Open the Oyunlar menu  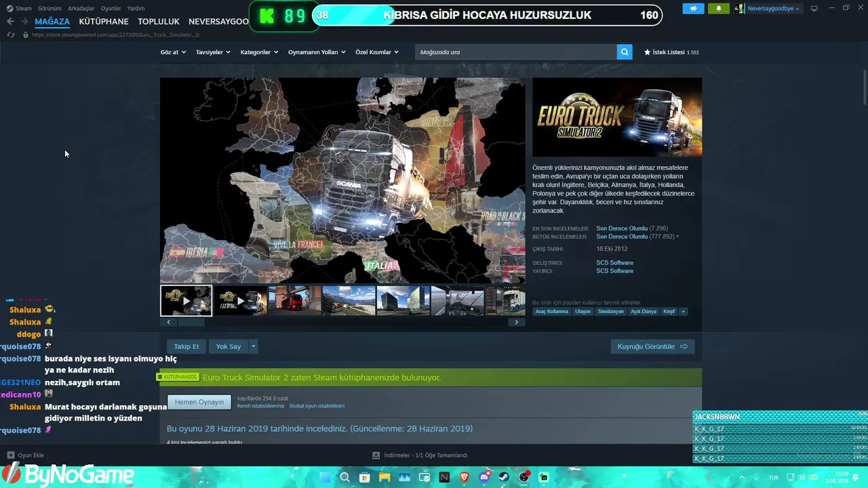pos(111,9)
